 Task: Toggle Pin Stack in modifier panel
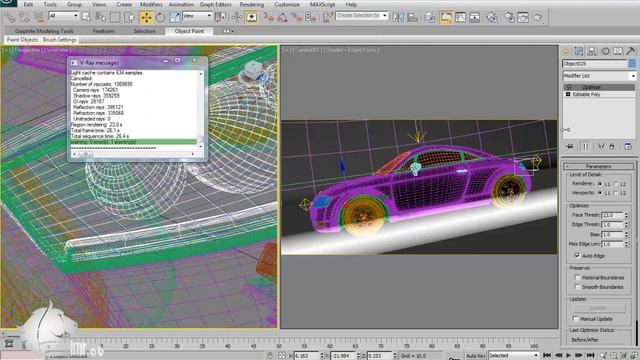(570, 146)
